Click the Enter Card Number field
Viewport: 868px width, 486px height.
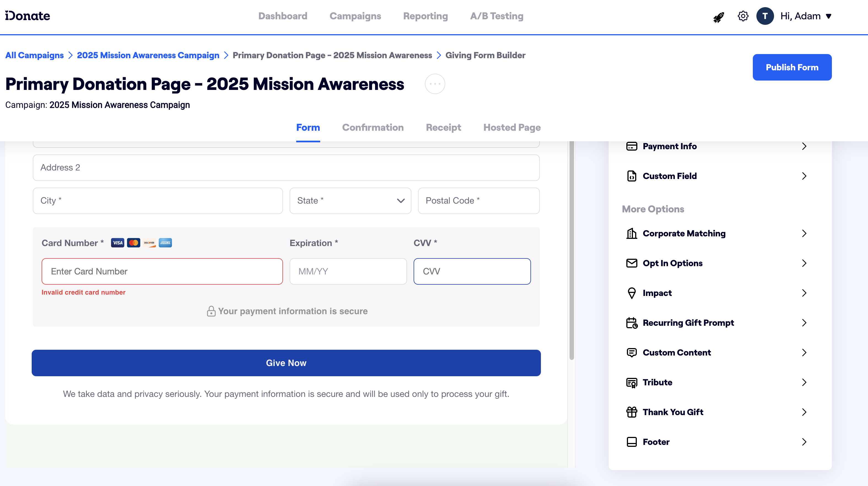[x=162, y=271]
